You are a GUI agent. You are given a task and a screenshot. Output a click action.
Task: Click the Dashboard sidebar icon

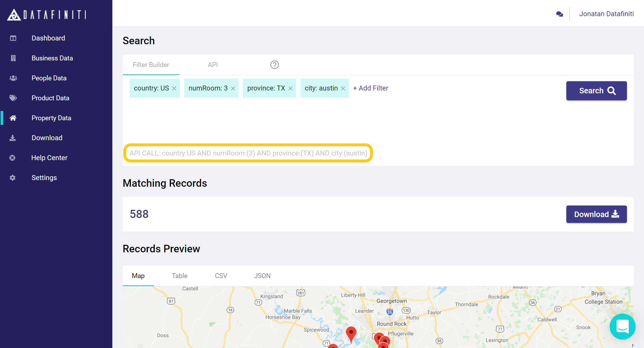tap(13, 38)
